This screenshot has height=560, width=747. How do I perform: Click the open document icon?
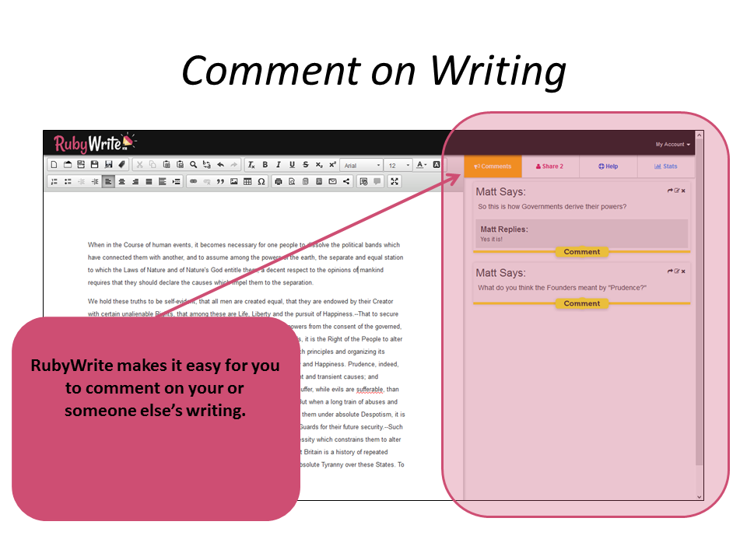point(68,165)
